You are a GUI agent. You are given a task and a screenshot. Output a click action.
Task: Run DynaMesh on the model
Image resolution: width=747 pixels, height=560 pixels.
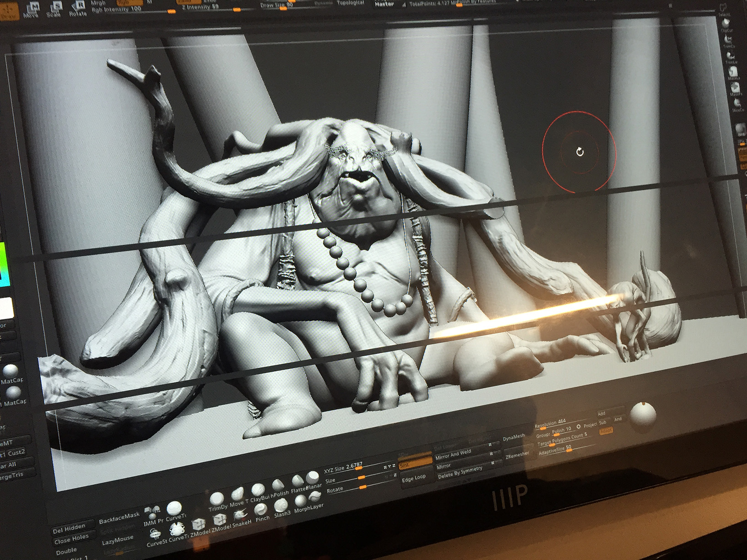click(514, 437)
